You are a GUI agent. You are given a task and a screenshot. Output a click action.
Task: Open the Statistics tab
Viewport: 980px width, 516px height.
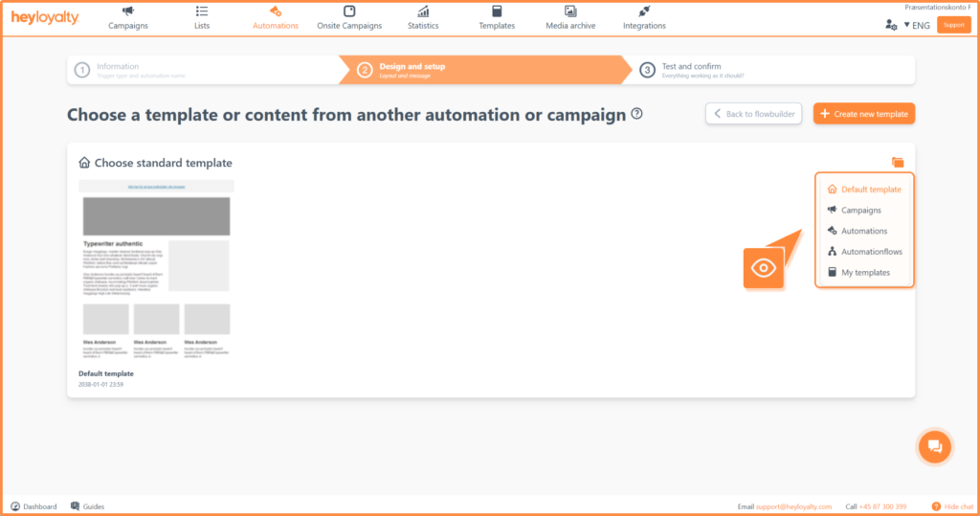[423, 17]
